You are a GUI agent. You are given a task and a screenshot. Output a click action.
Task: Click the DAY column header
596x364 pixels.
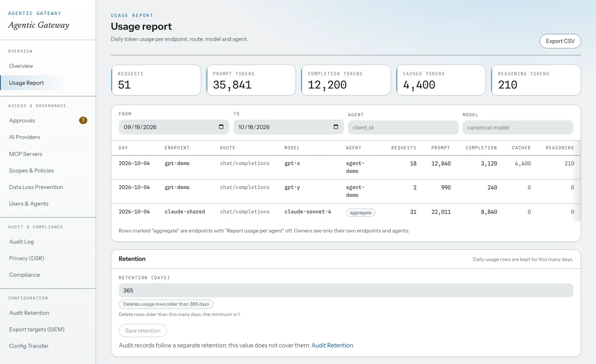tap(123, 148)
